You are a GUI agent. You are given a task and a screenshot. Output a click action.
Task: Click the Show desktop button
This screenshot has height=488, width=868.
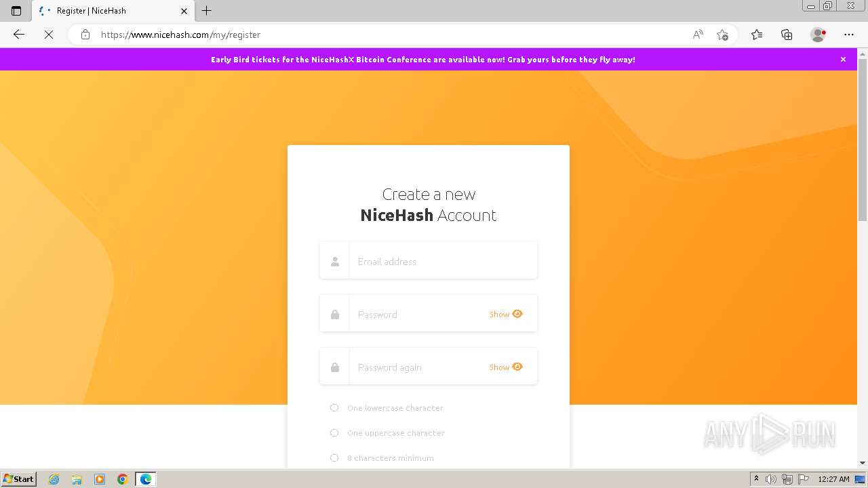tap(861, 479)
